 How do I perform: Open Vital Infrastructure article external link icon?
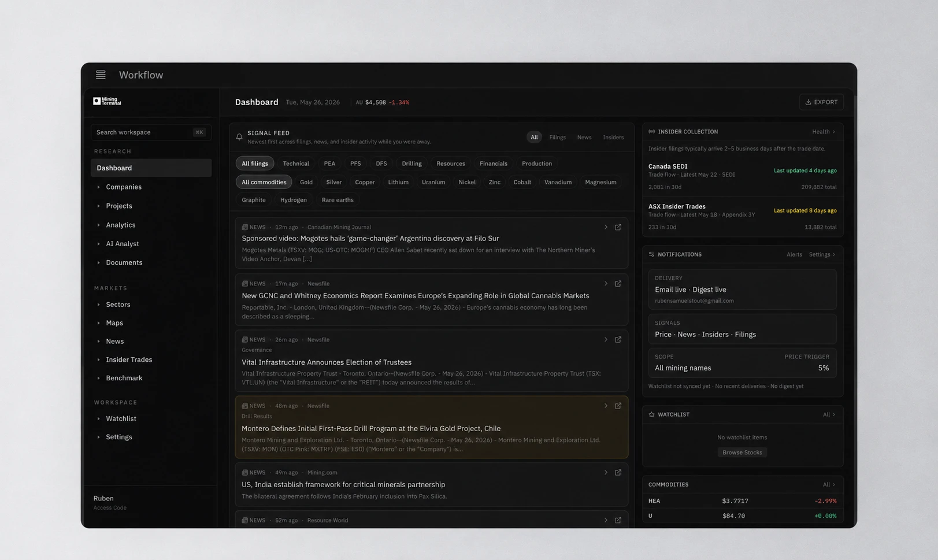point(618,340)
